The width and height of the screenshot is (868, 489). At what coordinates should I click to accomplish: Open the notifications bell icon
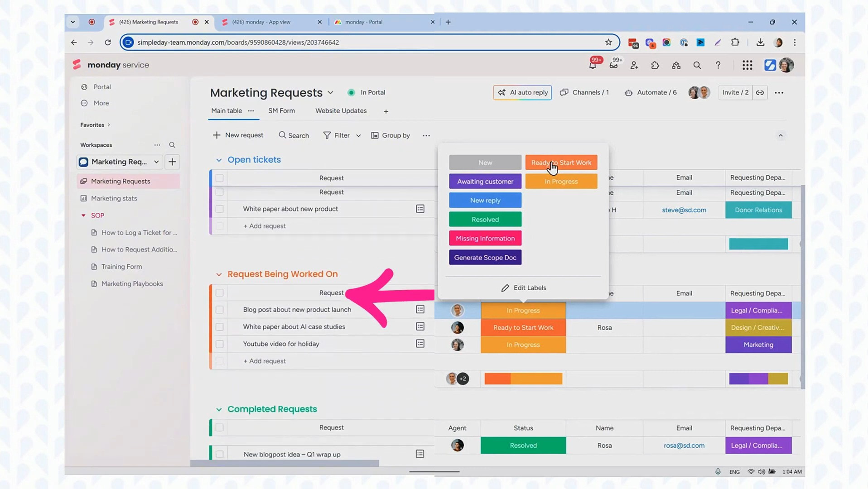(x=592, y=66)
